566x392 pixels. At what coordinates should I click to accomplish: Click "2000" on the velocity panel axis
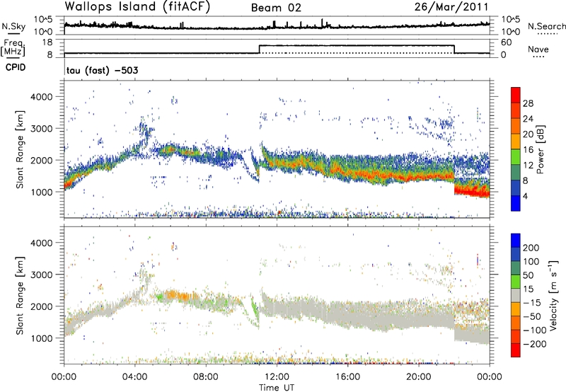(x=41, y=306)
